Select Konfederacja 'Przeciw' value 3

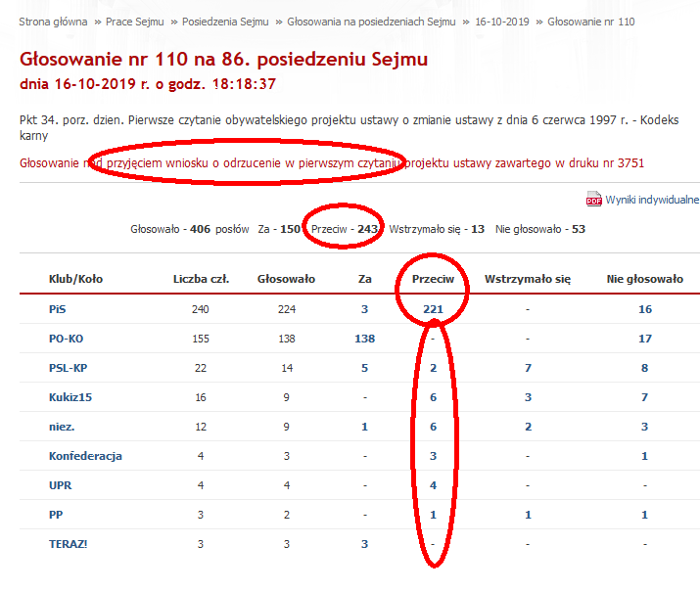(433, 456)
